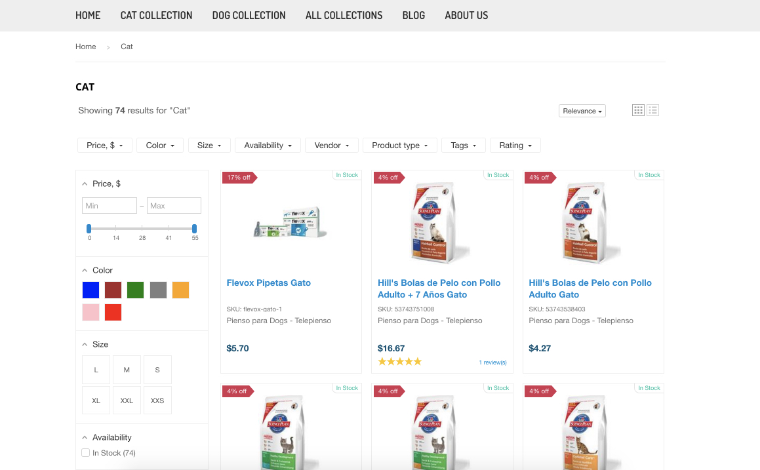Click the minimum price slider handle
The image size is (760, 470).
pos(89,228)
